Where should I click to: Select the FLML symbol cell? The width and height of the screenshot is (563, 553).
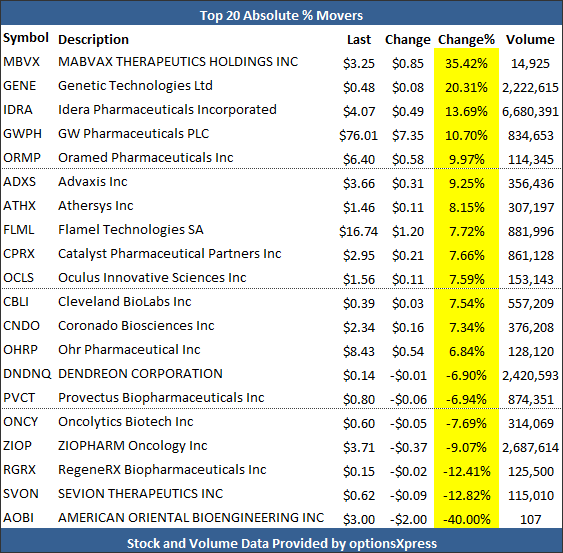click(19, 230)
